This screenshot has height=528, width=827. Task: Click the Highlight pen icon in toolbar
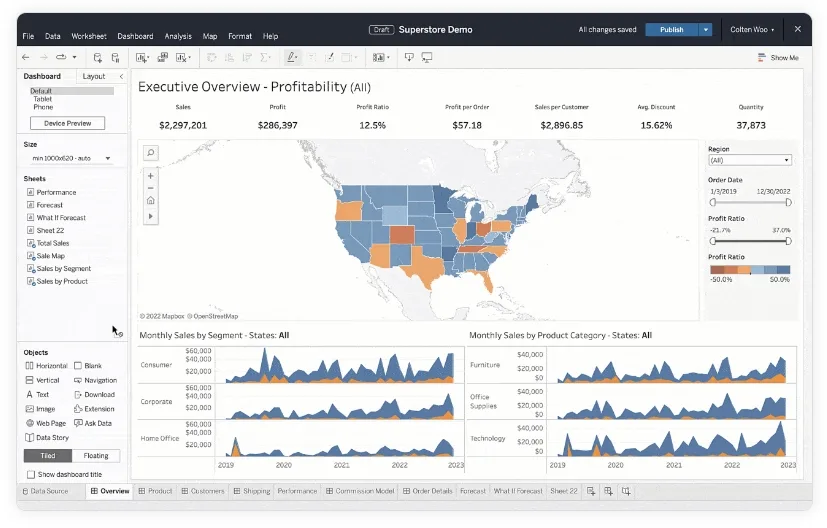(291, 57)
